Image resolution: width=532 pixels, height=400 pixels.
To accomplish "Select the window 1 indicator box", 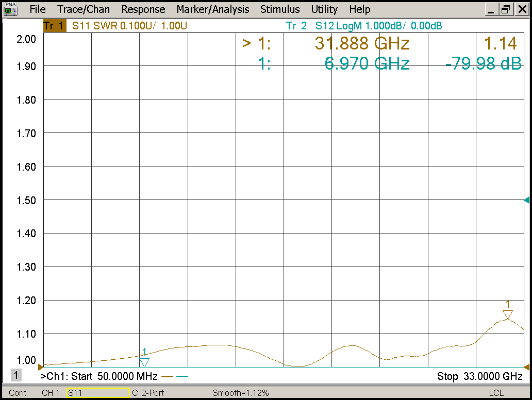I will point(17,375).
